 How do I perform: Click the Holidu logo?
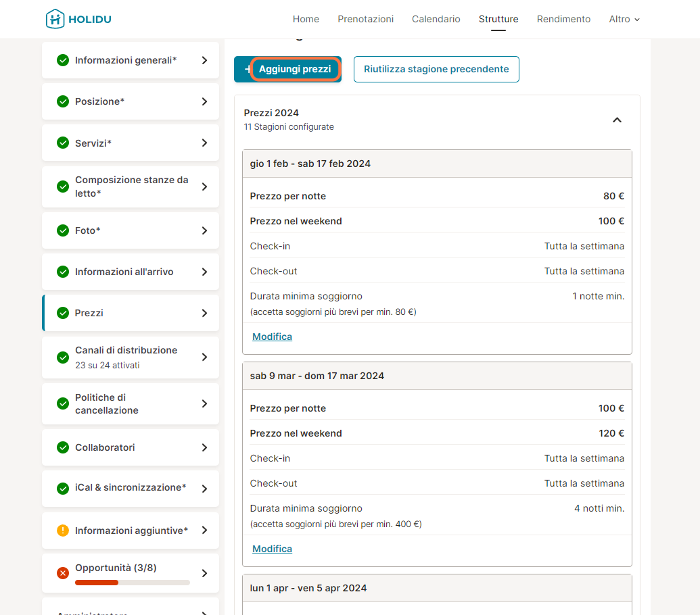coord(78,19)
